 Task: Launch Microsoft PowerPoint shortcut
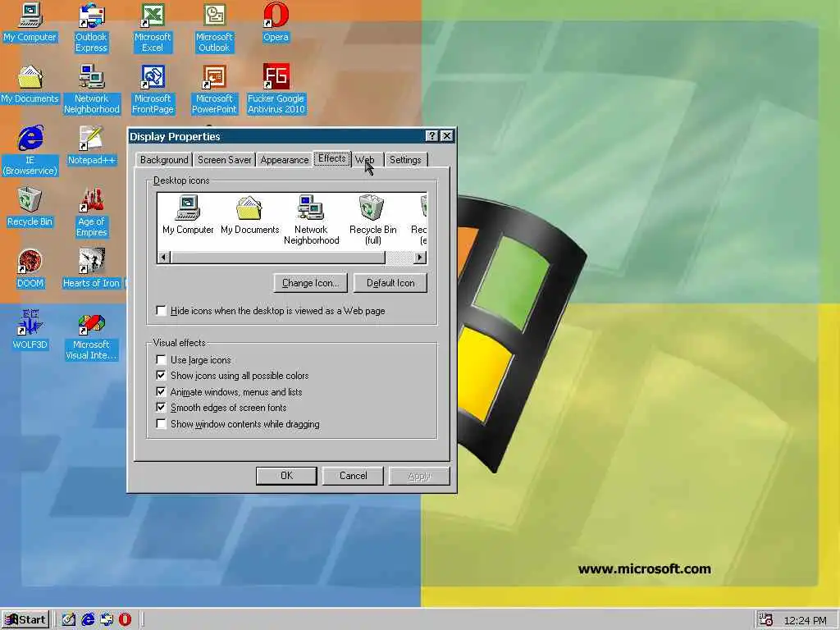pyautogui.click(x=214, y=89)
